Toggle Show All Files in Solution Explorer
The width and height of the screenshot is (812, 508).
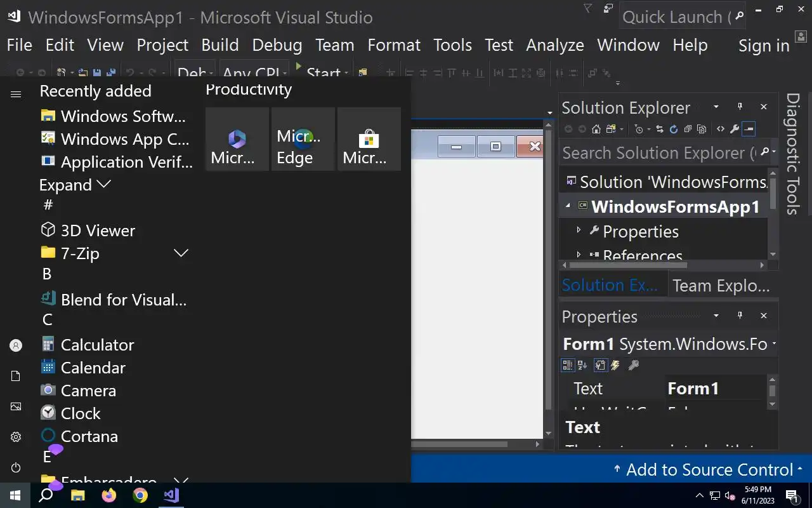pyautogui.click(x=702, y=129)
